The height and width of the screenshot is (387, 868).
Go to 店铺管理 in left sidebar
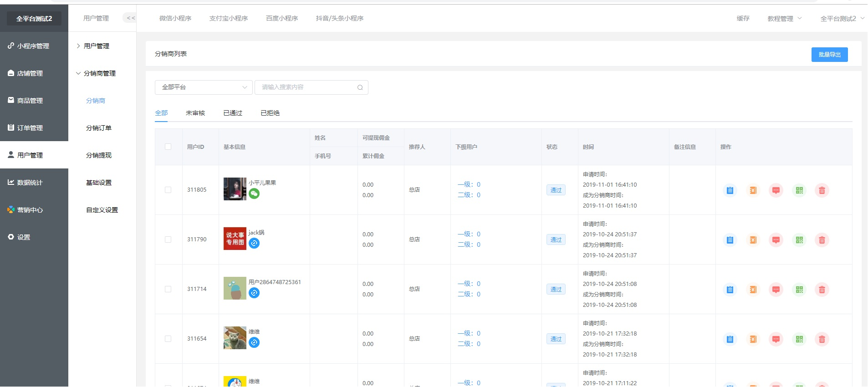point(34,73)
